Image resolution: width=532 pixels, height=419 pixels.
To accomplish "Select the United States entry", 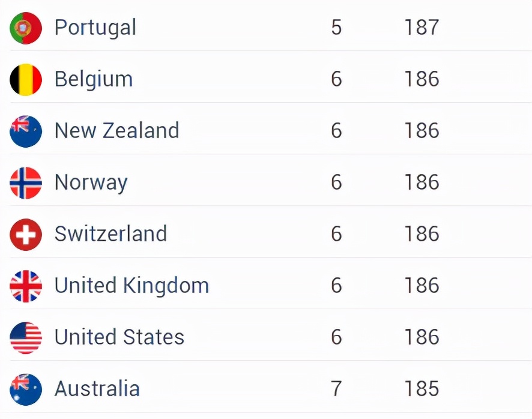I will [119, 337].
